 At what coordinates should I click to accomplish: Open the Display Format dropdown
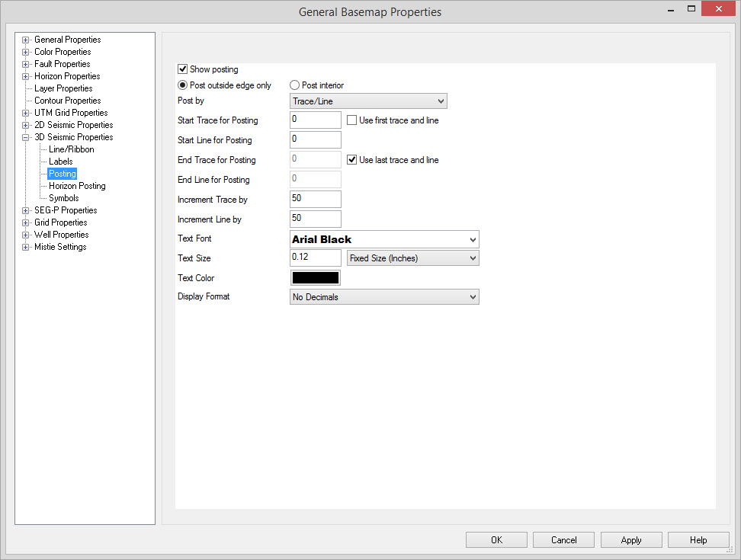pyautogui.click(x=384, y=297)
